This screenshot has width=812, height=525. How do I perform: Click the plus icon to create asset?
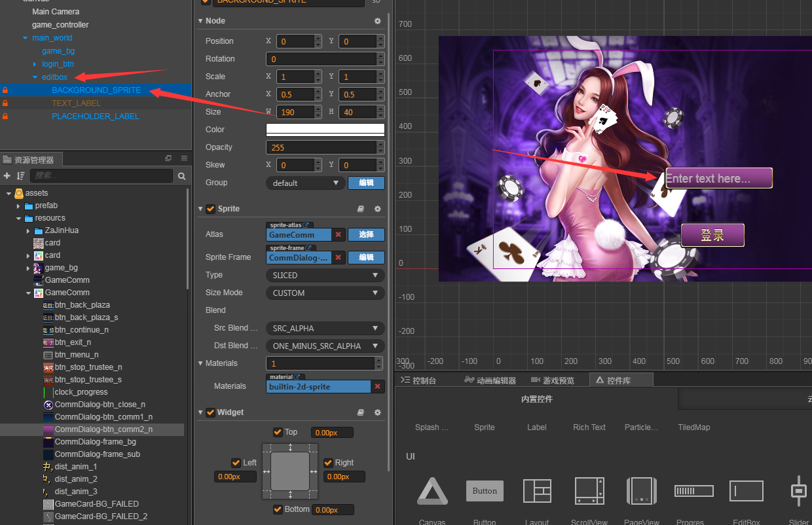[7, 175]
